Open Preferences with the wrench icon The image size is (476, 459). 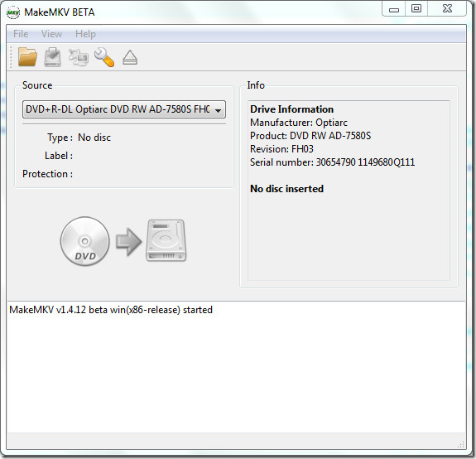click(104, 57)
